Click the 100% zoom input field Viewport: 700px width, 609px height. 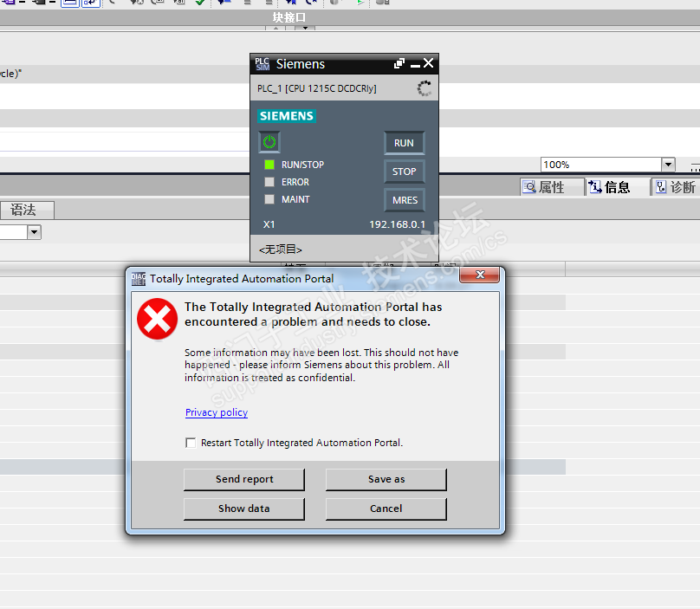[x=601, y=165]
